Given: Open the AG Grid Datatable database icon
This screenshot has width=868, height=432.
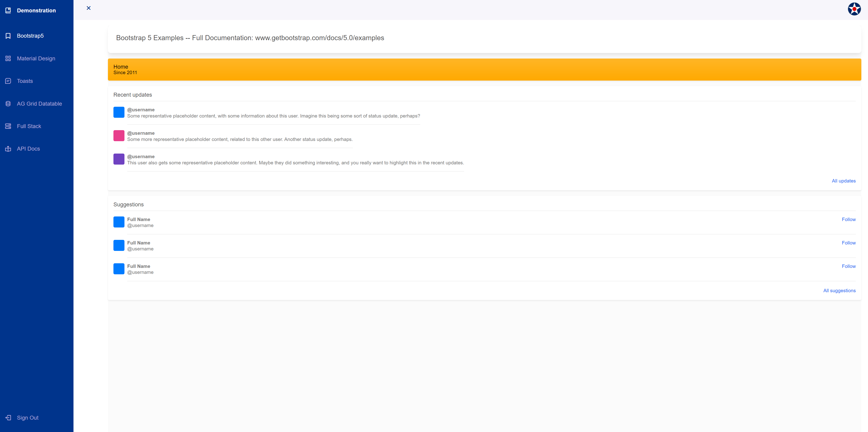Looking at the screenshot, I should click(8, 103).
